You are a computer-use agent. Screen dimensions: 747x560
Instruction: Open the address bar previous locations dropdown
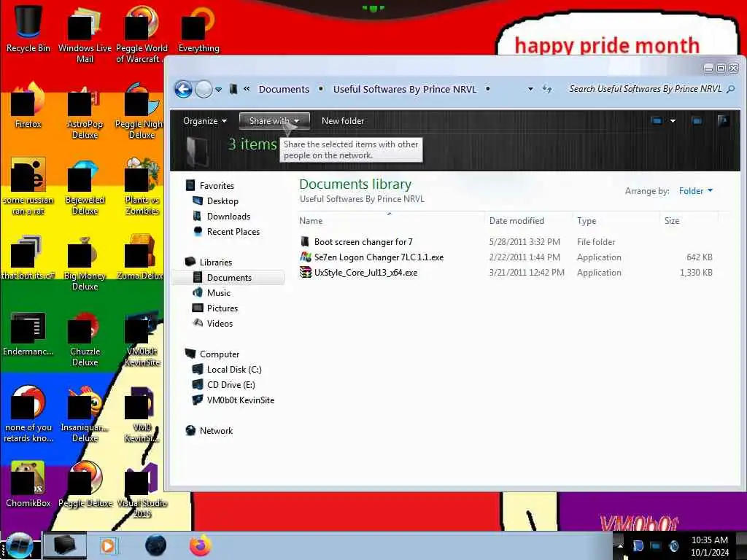pyautogui.click(x=530, y=89)
